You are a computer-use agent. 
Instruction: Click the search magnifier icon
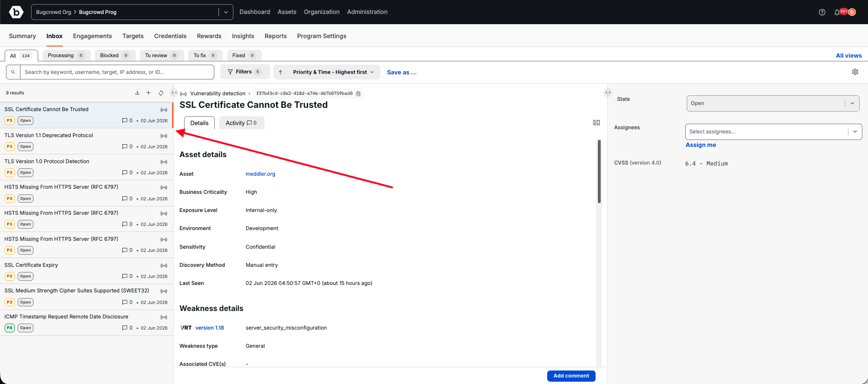(13, 72)
